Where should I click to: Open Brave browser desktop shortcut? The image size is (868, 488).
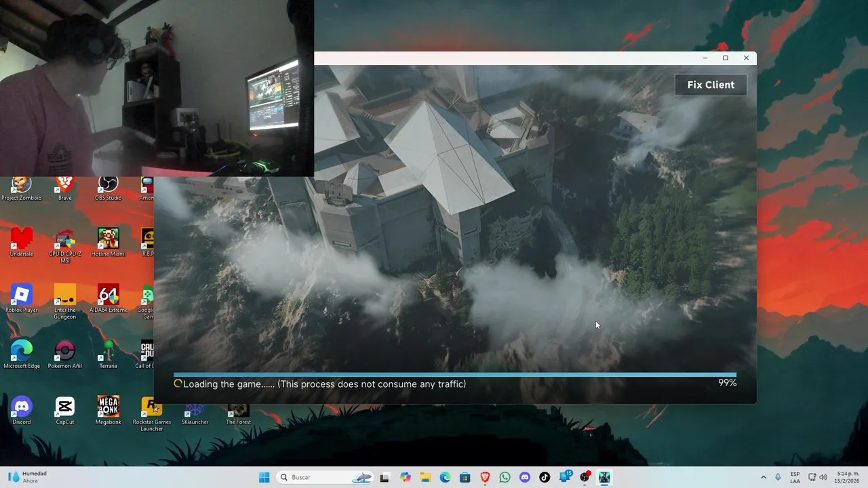64,188
